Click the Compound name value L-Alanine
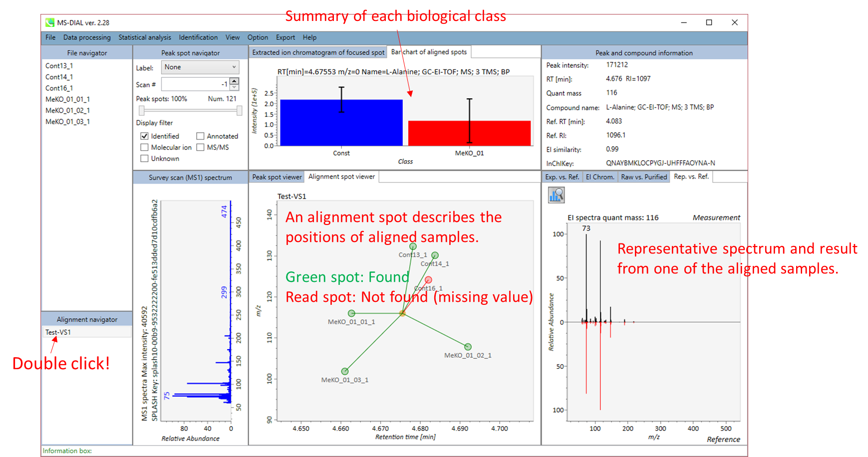Viewport: 868px width, 457px height. pos(660,107)
